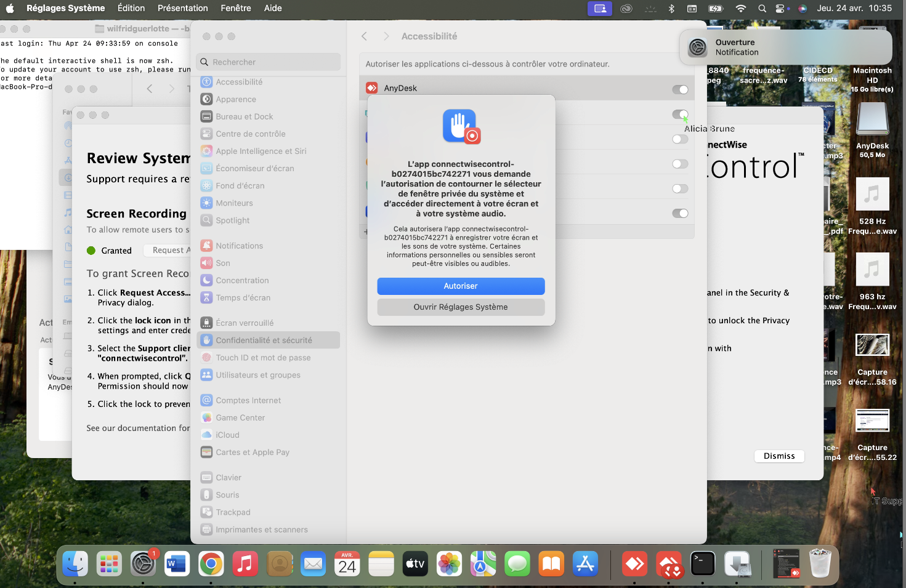Click the Bluetooth icon in menu bar

click(x=671, y=9)
